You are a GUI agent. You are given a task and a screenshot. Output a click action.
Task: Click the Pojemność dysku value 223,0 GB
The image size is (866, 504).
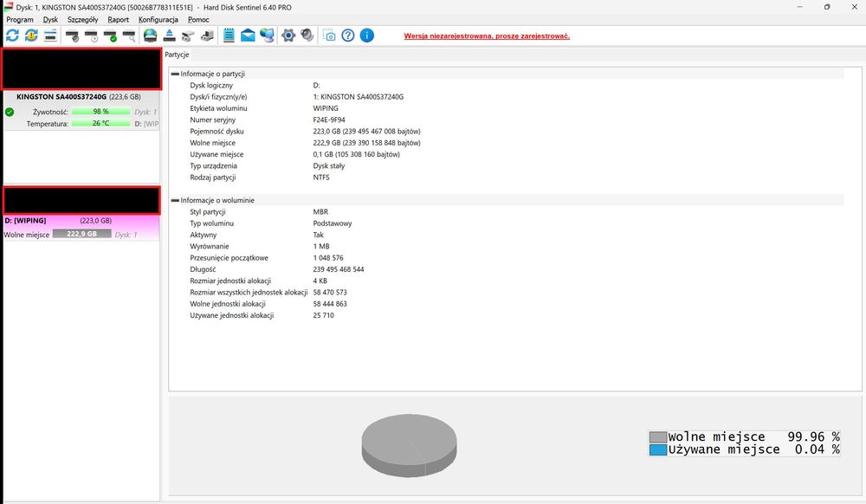tap(366, 132)
